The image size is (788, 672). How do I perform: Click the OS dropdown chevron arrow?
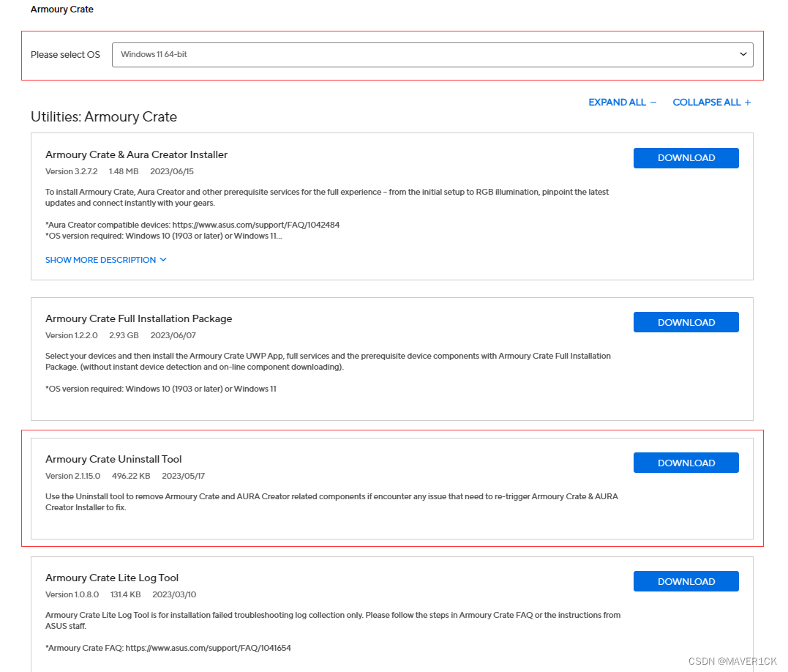coord(743,54)
